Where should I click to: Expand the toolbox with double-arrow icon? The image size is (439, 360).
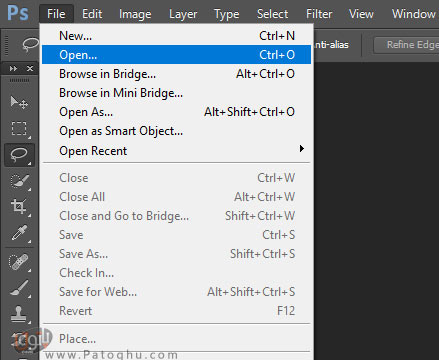(13, 69)
